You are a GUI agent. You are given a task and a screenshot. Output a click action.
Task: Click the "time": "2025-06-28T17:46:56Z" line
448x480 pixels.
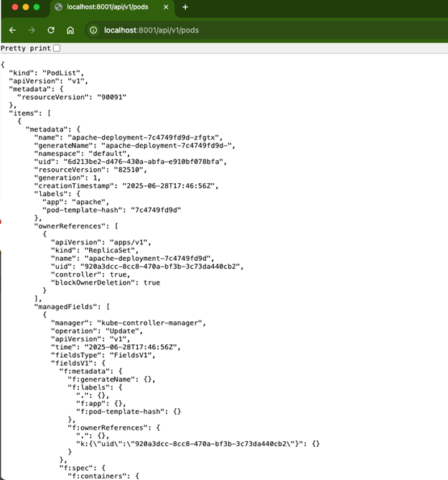(116, 347)
